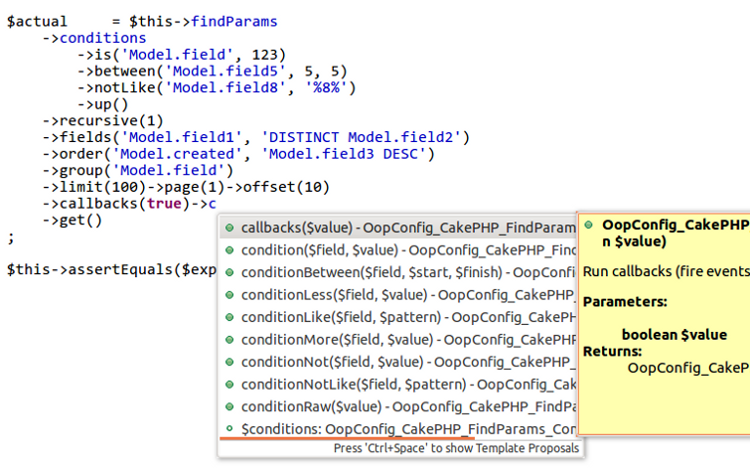Select conditionNot($field, $value) proposal
Viewport: 750px width, 469px height.
tap(398, 362)
